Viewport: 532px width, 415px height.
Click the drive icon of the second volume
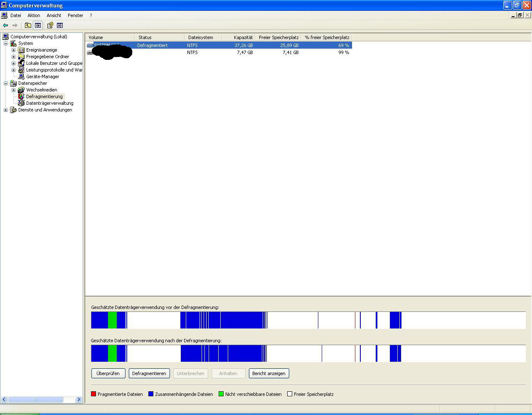(x=90, y=52)
